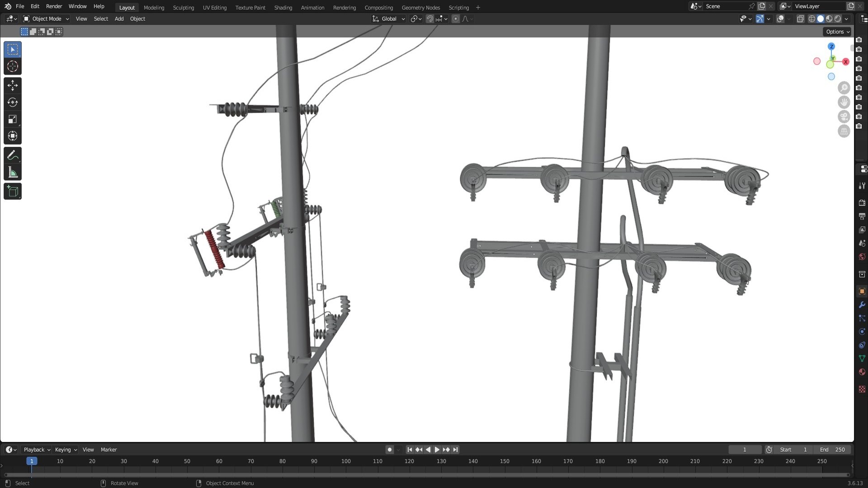The height and width of the screenshot is (488, 868).
Task: Toggle proportional editing
Action: point(456,19)
